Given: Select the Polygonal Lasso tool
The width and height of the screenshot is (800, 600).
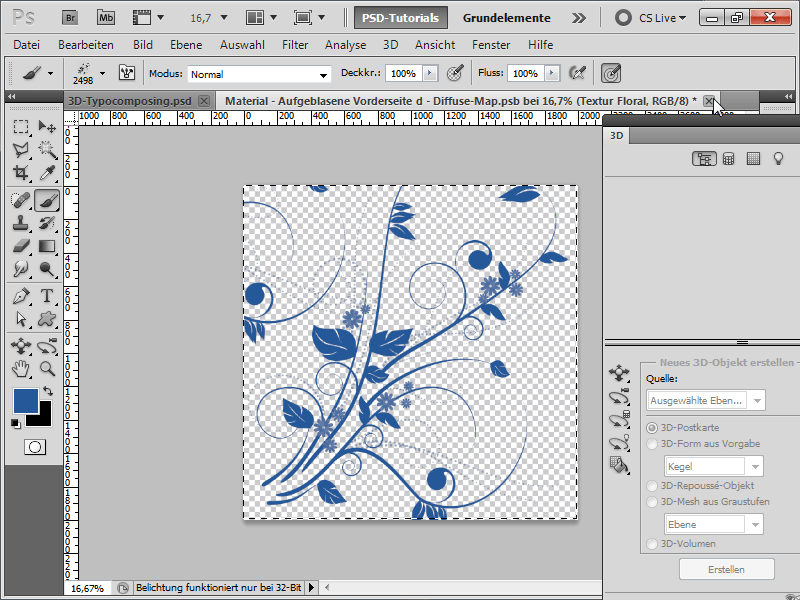Looking at the screenshot, I should 21,149.
